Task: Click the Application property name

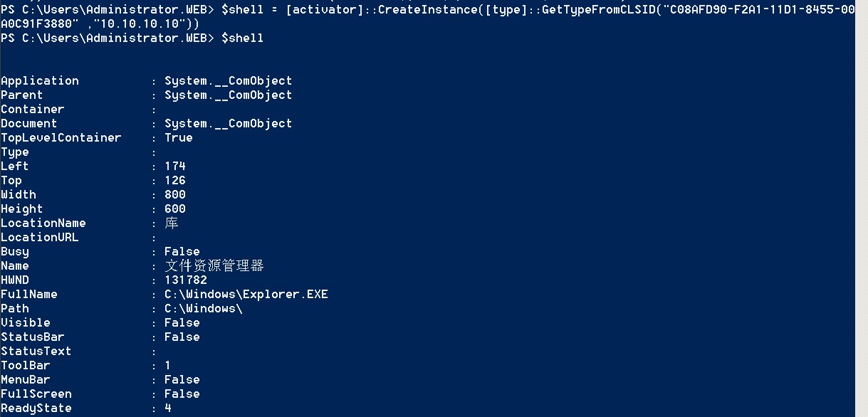Action: 40,80
